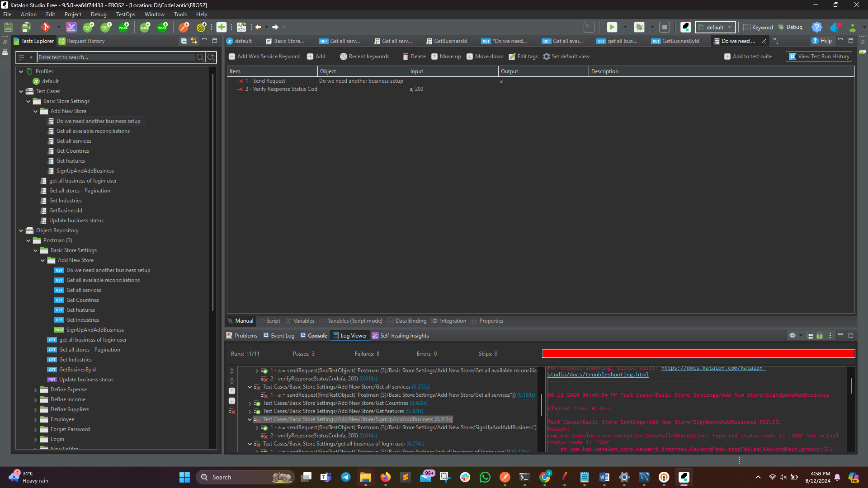The width and height of the screenshot is (868, 488).
Task: Click the WADL import icon
Action: [123, 27]
